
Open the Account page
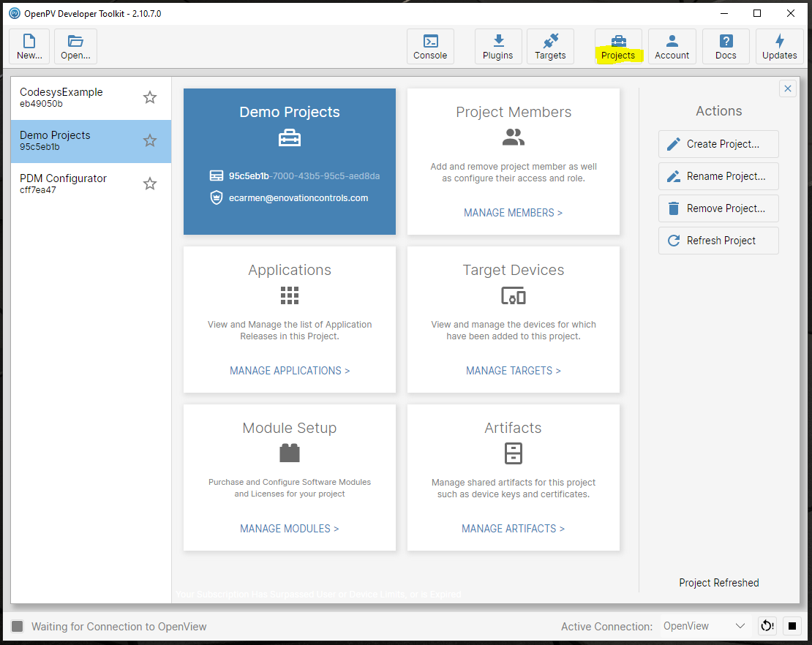tap(672, 47)
